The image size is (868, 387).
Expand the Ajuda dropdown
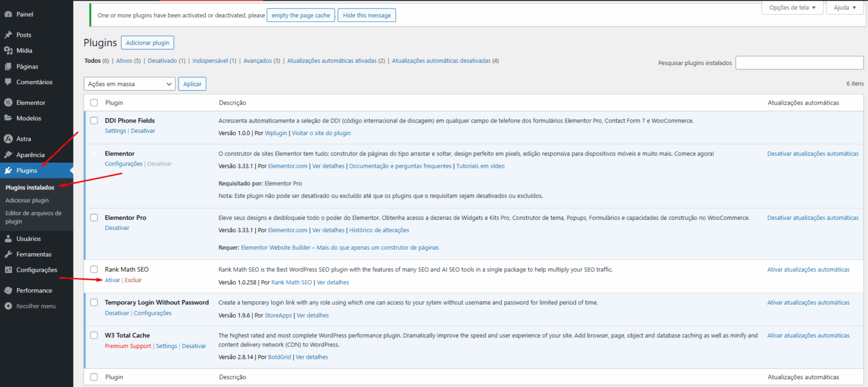pos(844,7)
